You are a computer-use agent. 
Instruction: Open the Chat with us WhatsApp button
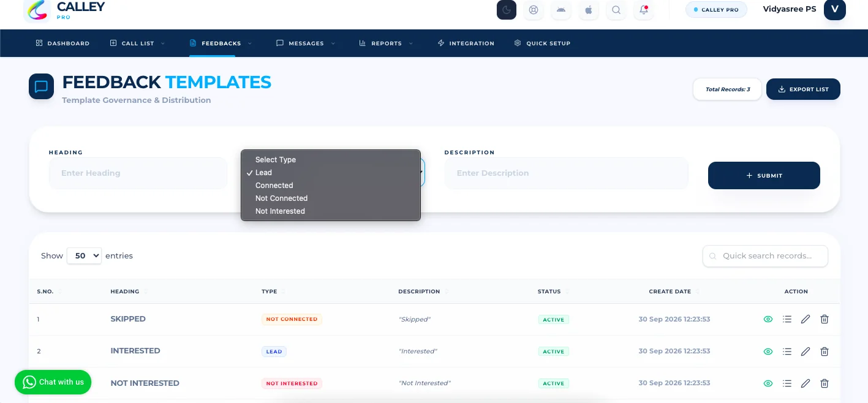53,382
